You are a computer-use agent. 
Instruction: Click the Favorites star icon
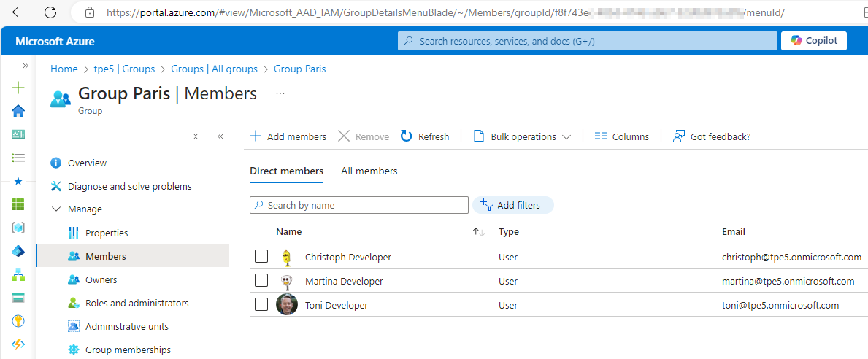pos(18,181)
